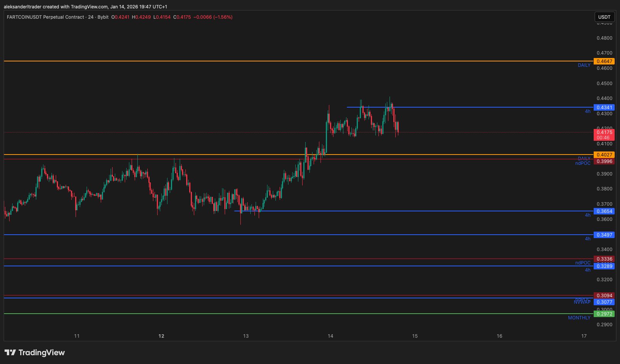Click the orange 0.4647 price label
The image size is (620, 364).
(x=604, y=61)
